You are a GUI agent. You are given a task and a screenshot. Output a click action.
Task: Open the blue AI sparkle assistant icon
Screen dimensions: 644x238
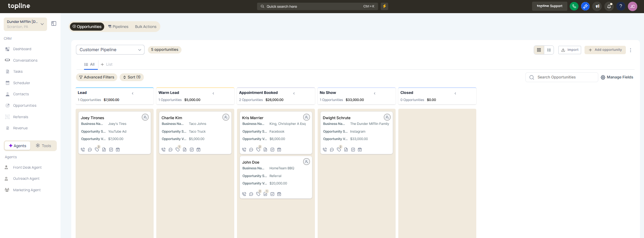tap(586, 6)
